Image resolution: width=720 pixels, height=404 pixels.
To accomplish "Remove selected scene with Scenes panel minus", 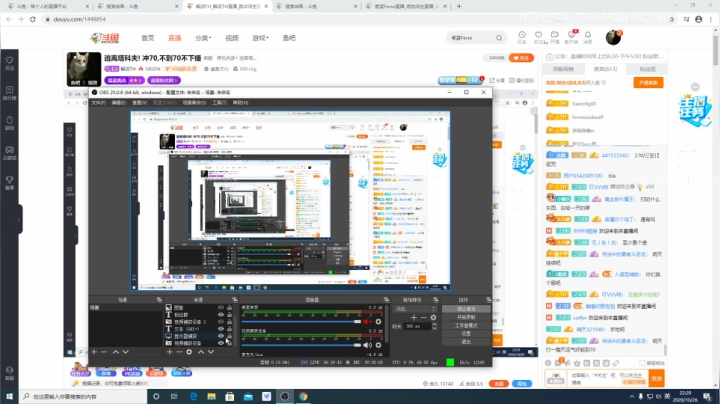I will pos(104,352).
